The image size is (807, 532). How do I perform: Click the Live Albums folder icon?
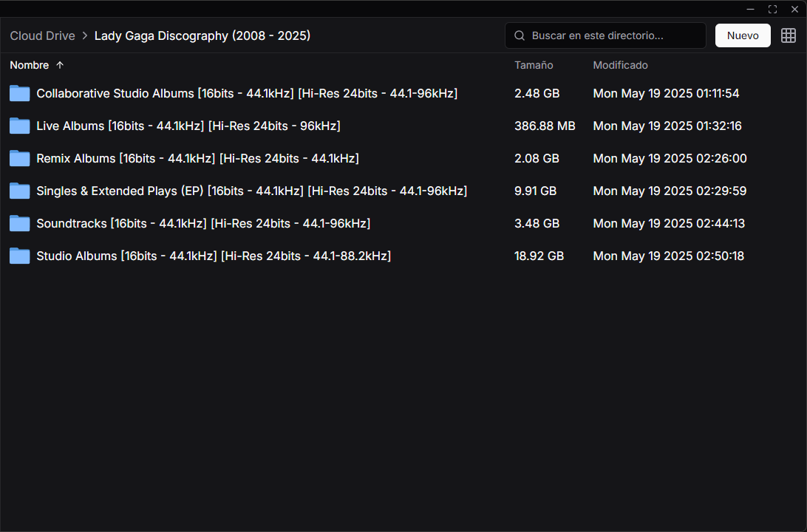[19, 126]
